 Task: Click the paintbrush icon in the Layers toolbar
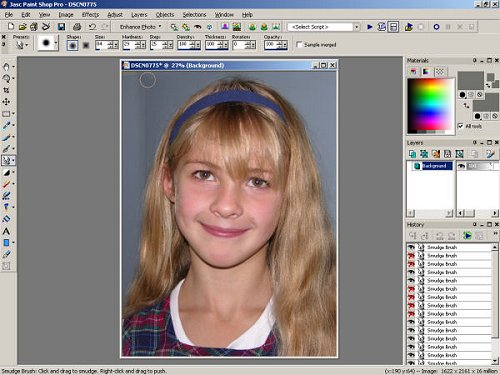(490, 154)
